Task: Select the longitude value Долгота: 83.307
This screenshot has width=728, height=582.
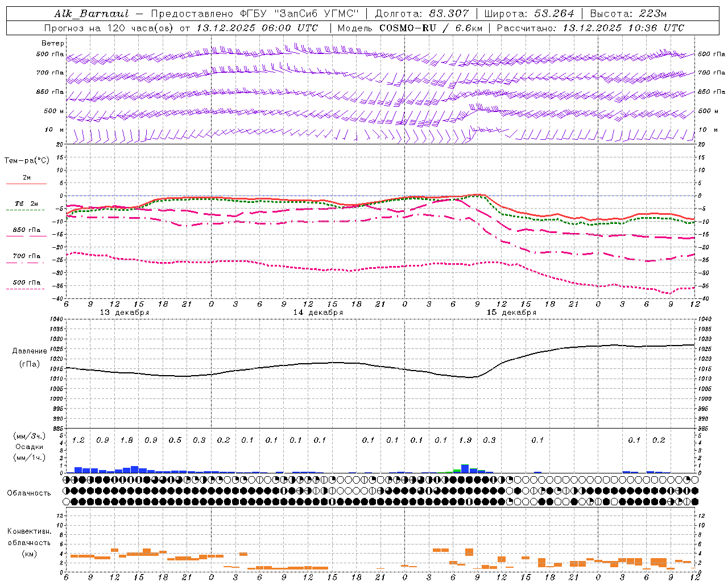Action: click(x=422, y=14)
